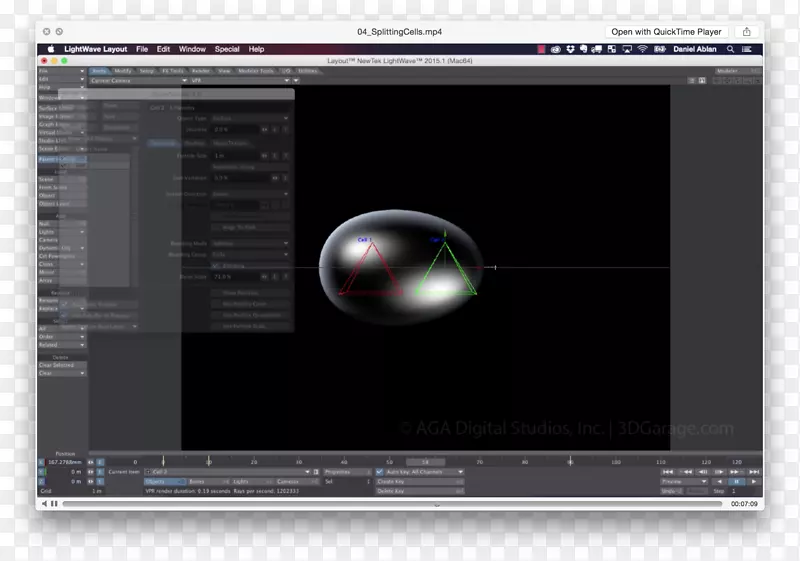
Task: Click the Delete Key button
Action: pyautogui.click(x=420, y=491)
